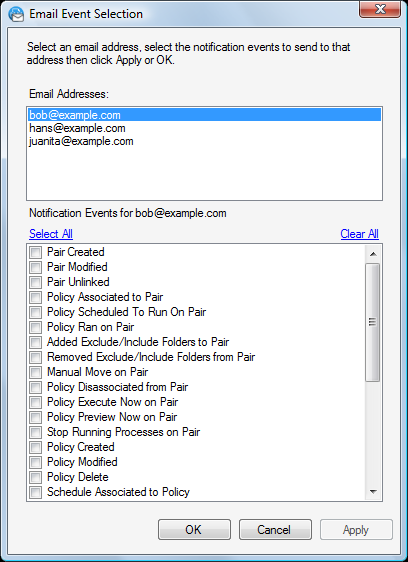The width and height of the screenshot is (408, 562).
Task: Click the Select All link
Action: click(x=51, y=234)
